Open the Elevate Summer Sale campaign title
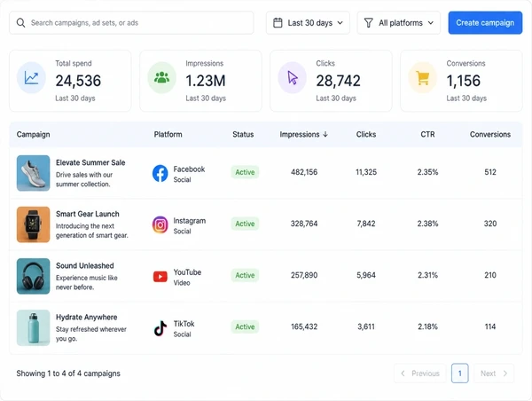 pyautogui.click(x=90, y=162)
